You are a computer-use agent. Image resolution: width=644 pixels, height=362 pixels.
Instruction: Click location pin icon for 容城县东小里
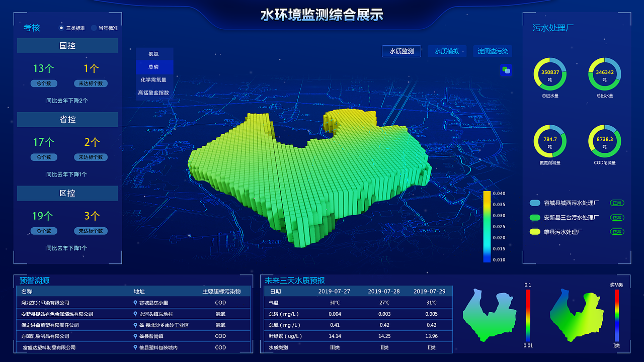point(135,303)
